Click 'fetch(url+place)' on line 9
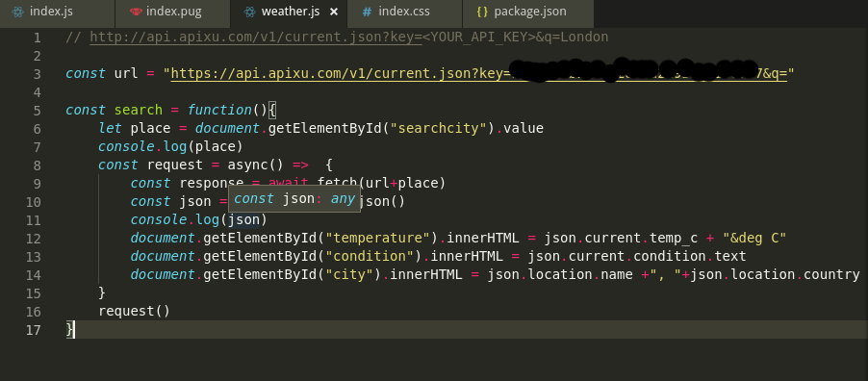This screenshot has height=381, width=868. point(381,183)
